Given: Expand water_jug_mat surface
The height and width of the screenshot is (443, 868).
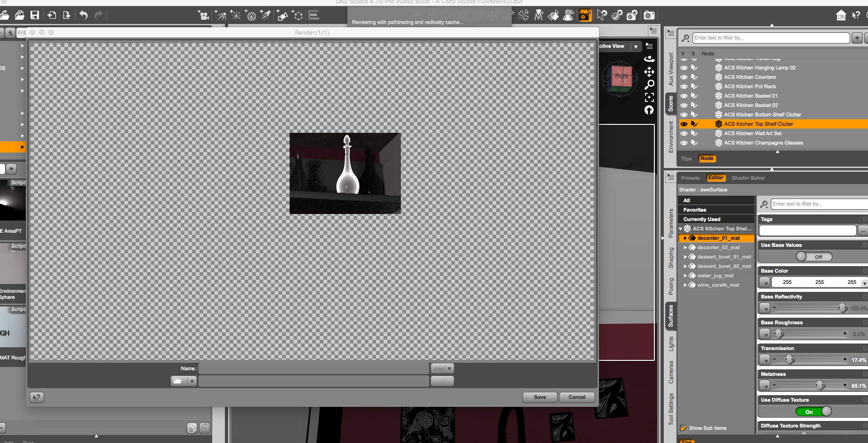Looking at the screenshot, I should (685, 275).
